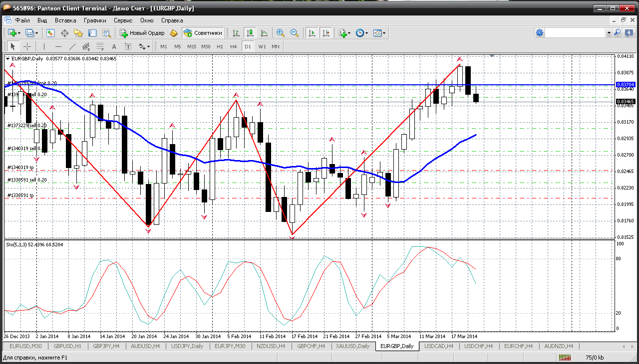Select the Crosshair tool
This screenshot has width=639, height=364.
point(27,46)
